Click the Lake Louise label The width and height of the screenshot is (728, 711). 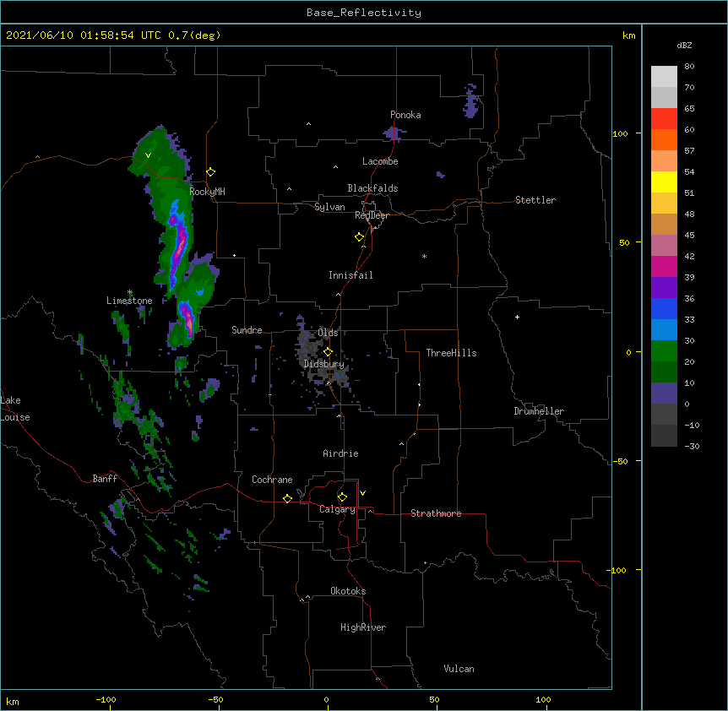[x=14, y=409]
